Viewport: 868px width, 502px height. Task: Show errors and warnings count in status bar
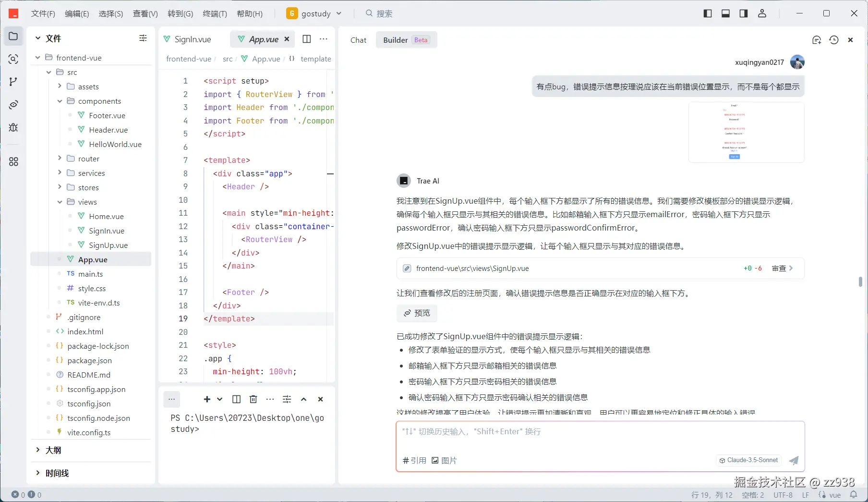click(26, 495)
